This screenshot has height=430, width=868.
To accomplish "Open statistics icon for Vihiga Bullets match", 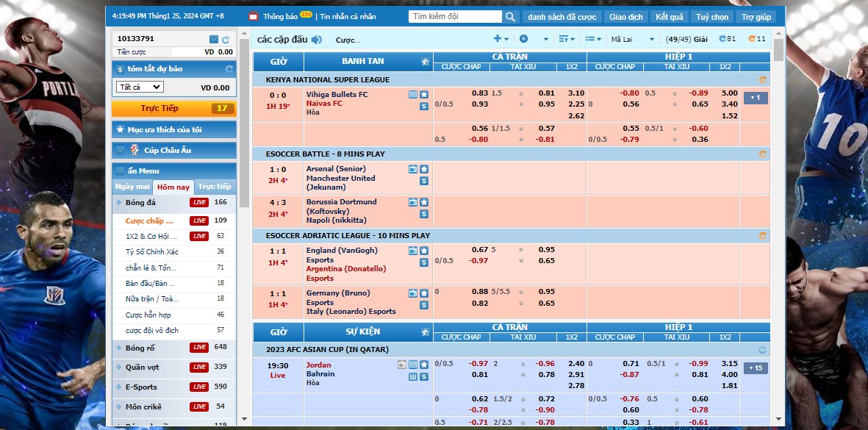I will click(x=413, y=95).
